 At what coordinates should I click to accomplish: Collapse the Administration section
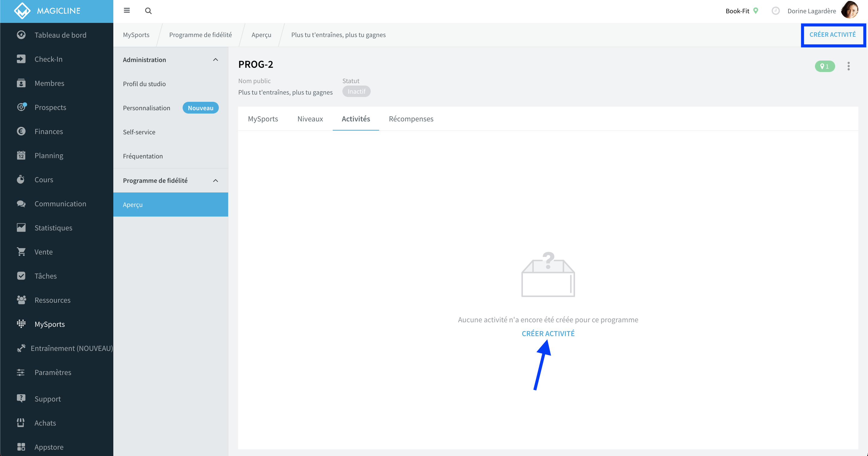(x=215, y=60)
